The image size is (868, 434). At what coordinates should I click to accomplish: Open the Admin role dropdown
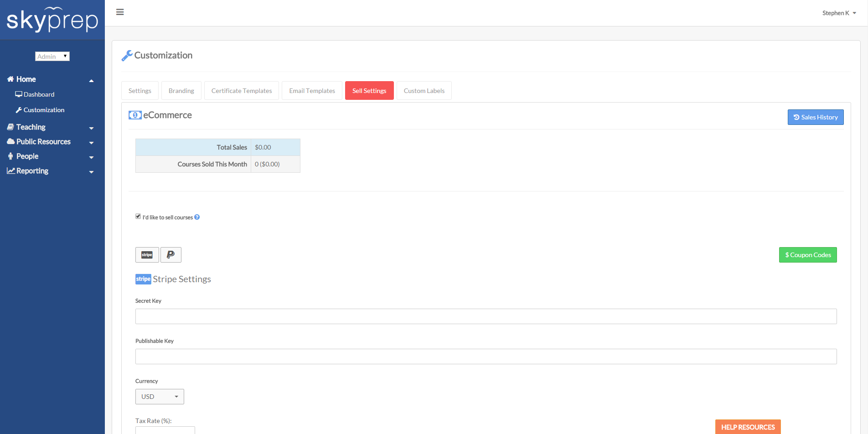point(52,56)
